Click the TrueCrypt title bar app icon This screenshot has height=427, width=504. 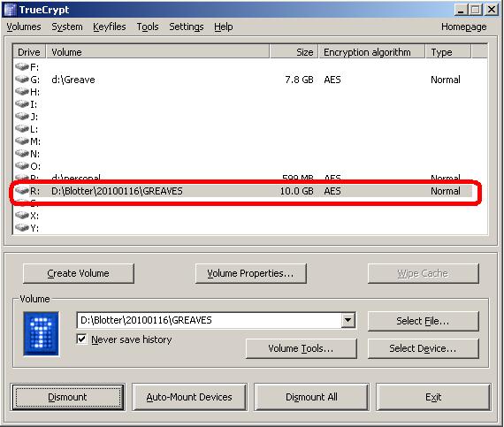10,10
